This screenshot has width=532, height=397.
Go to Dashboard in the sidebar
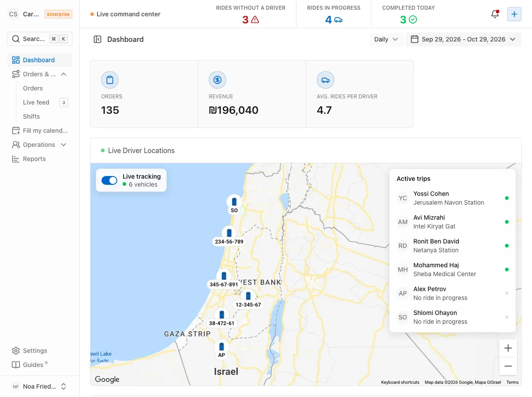pos(40,60)
